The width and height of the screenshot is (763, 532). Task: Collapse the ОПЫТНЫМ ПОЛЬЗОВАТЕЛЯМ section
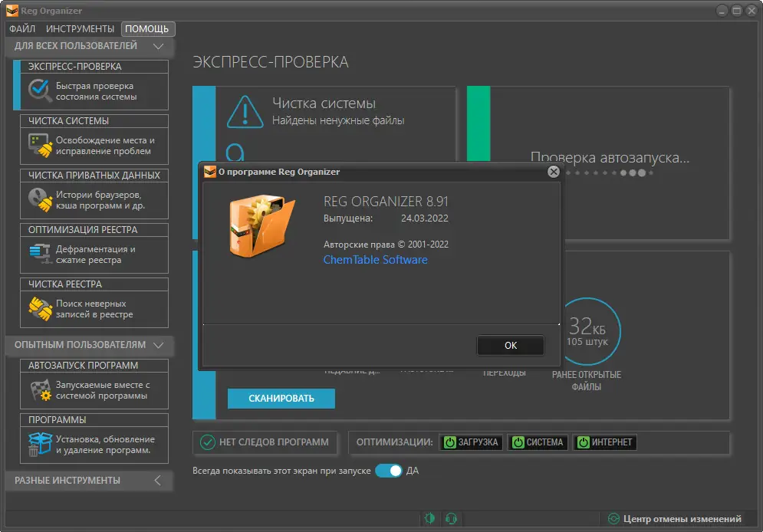point(158,346)
